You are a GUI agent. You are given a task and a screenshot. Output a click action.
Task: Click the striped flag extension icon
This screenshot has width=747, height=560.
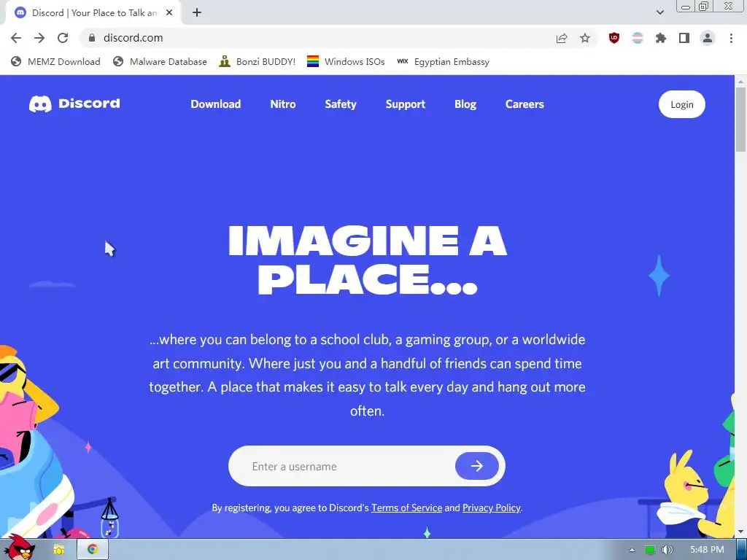click(638, 38)
